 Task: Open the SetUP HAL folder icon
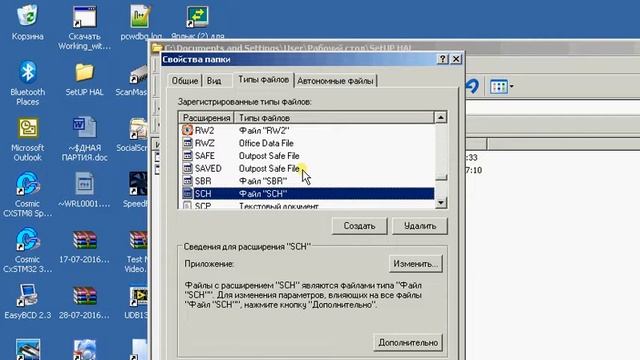click(84, 73)
